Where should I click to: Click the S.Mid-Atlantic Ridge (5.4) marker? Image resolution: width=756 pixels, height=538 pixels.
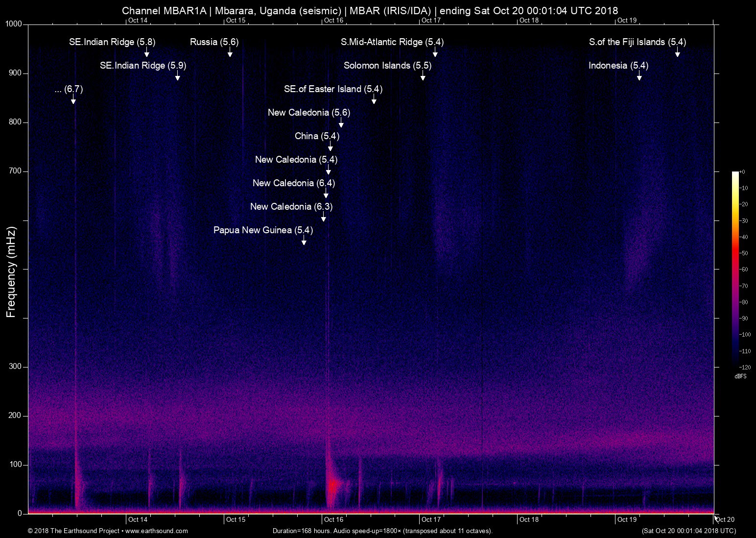pos(392,42)
